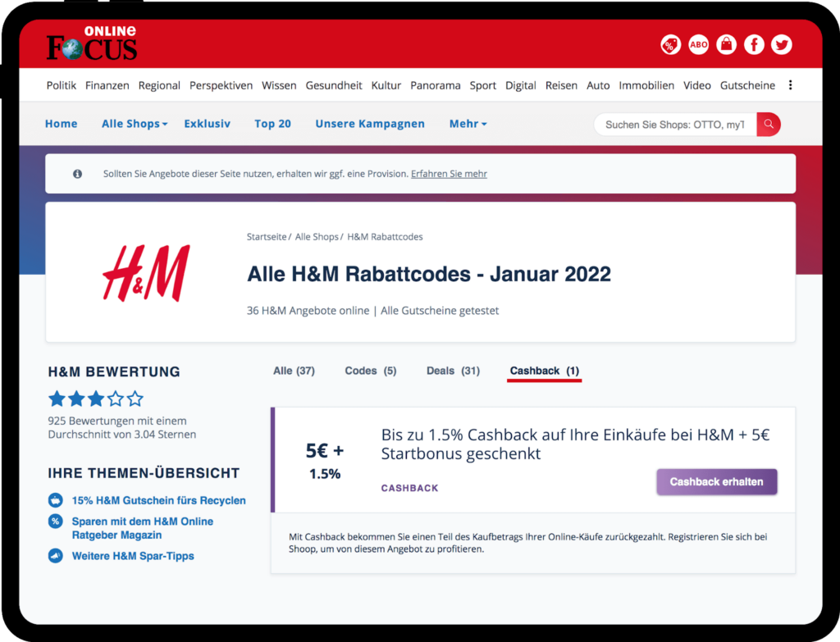Open the ABO subscription icon
The height and width of the screenshot is (642, 840).
coord(698,44)
